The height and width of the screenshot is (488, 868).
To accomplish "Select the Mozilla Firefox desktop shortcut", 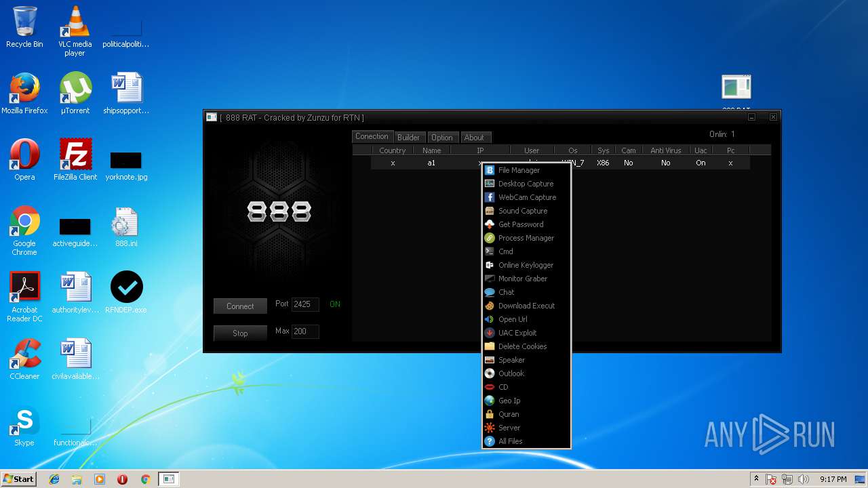I will pos(24,94).
